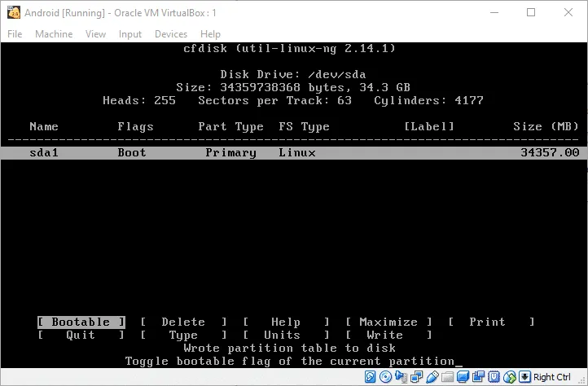Click the audio status icon
This screenshot has height=386, width=588.
click(401, 376)
